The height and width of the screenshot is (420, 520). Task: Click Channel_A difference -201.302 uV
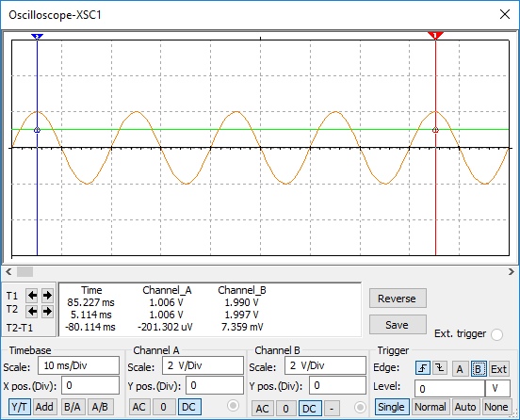click(x=165, y=327)
